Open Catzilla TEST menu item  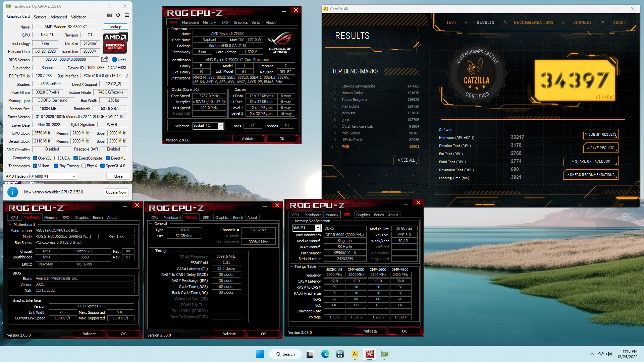pyautogui.click(x=451, y=22)
